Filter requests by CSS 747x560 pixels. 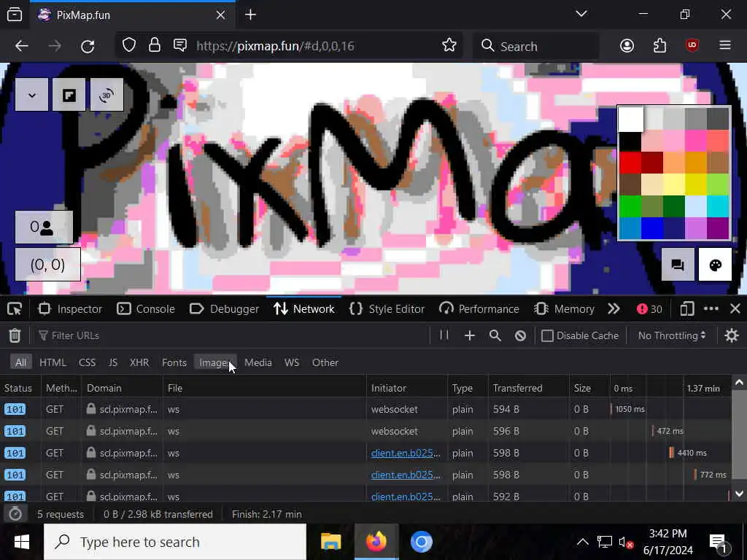point(88,362)
